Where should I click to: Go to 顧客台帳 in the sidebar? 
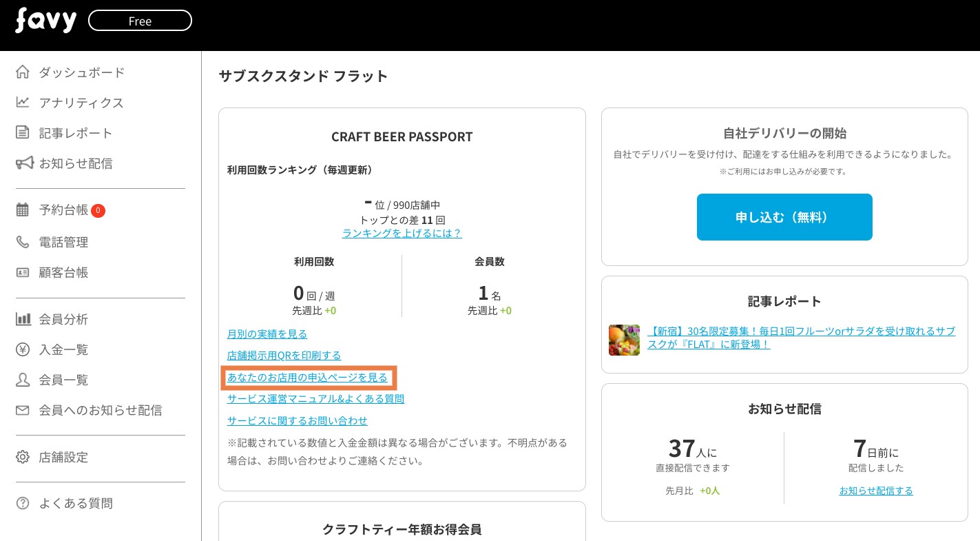[x=63, y=273]
